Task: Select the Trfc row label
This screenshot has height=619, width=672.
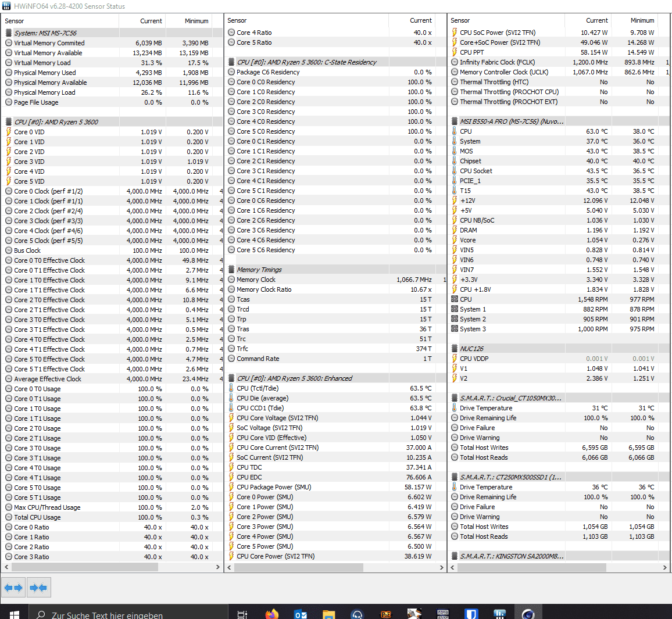Action: [242, 349]
